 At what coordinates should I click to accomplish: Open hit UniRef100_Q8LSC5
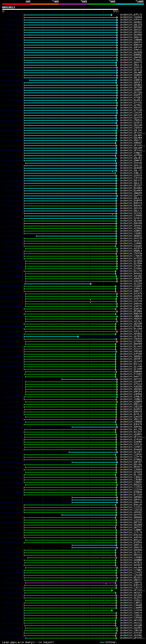(131, 25)
